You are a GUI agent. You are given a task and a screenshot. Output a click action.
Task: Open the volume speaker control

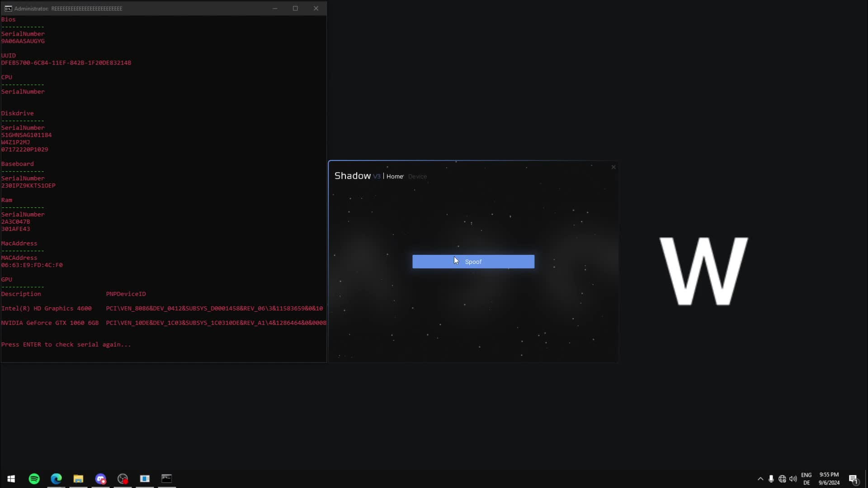coord(793,479)
